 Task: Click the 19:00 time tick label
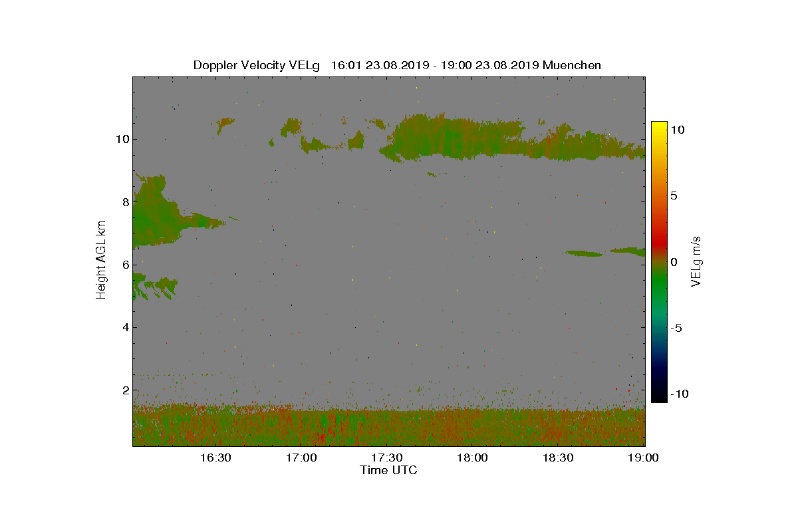pos(644,458)
